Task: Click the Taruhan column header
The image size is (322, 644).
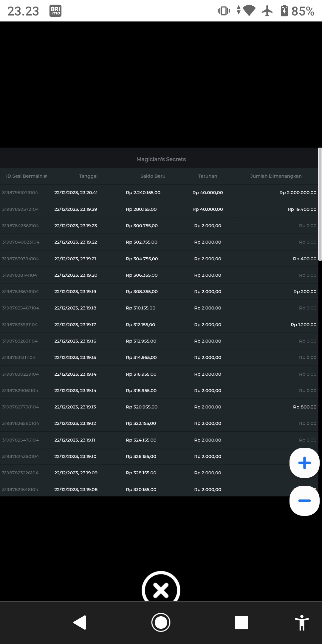Action: (208, 176)
